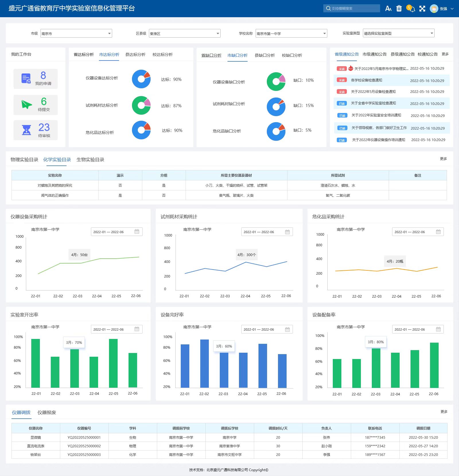Expand the user menu chevron next to 张强
This screenshot has height=476, width=459.
452,9
